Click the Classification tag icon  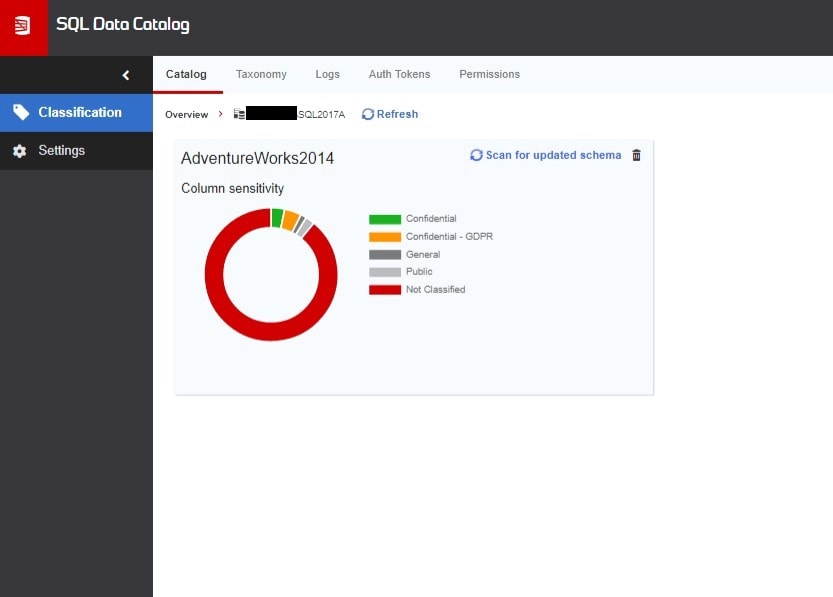coord(21,112)
